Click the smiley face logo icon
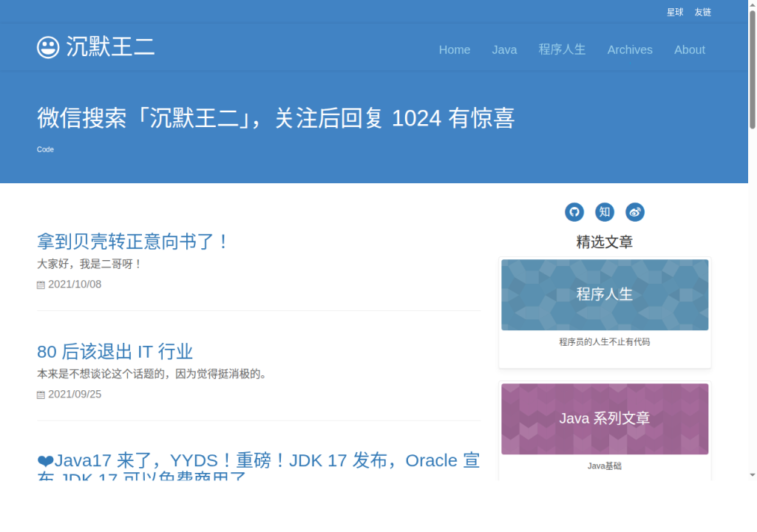Viewport: 757px width, 532px height. tap(48, 47)
